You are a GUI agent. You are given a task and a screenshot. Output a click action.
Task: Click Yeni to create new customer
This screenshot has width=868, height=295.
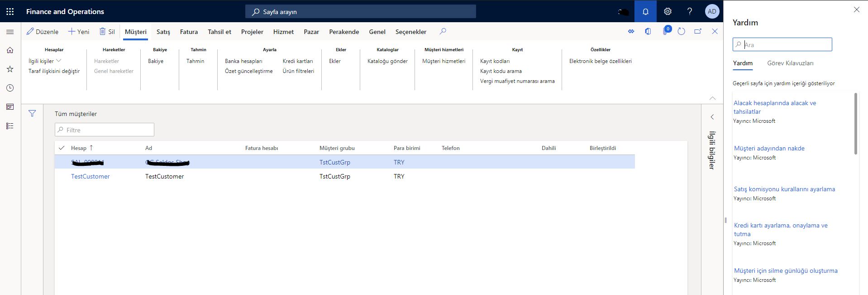tap(79, 32)
